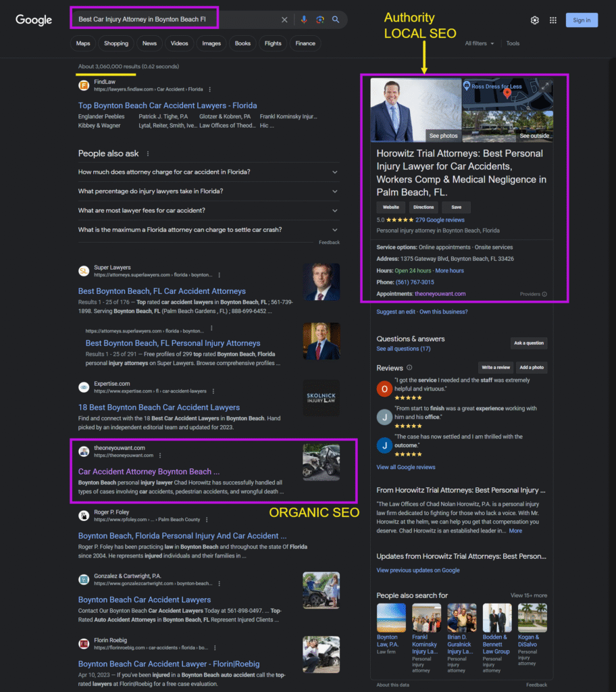The image size is (616, 692).
Task: Click the Google Lens image search icon
Action: pyautogui.click(x=319, y=20)
